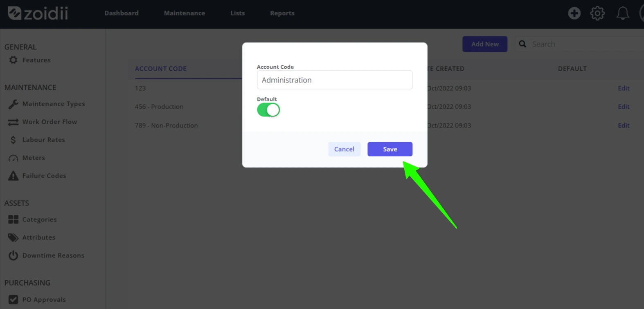Open the Maintenance menu

[185, 13]
